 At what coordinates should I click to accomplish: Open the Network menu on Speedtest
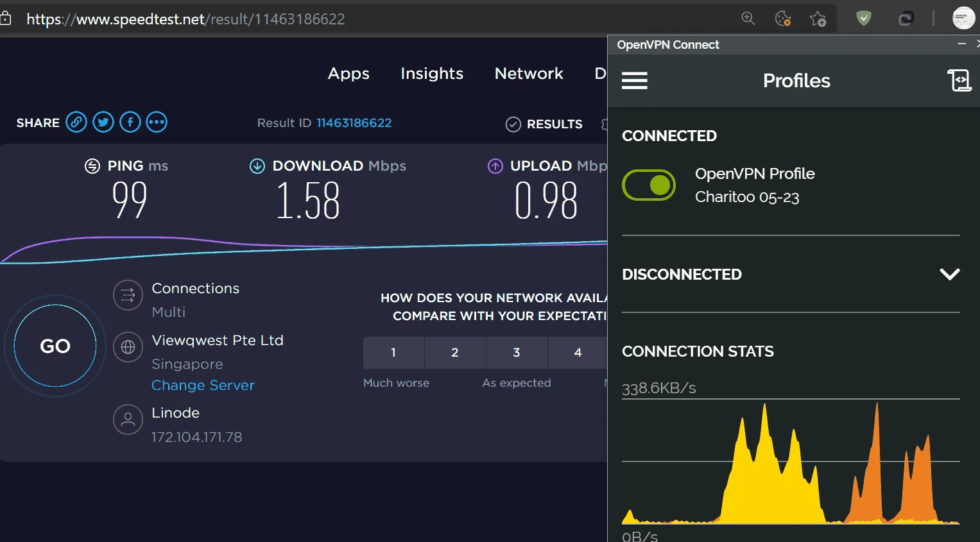click(529, 74)
